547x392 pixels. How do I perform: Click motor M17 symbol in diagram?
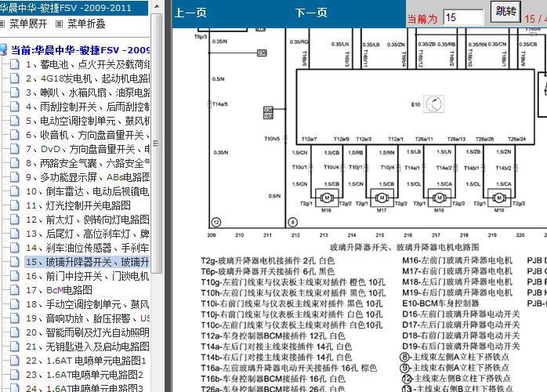(382, 198)
